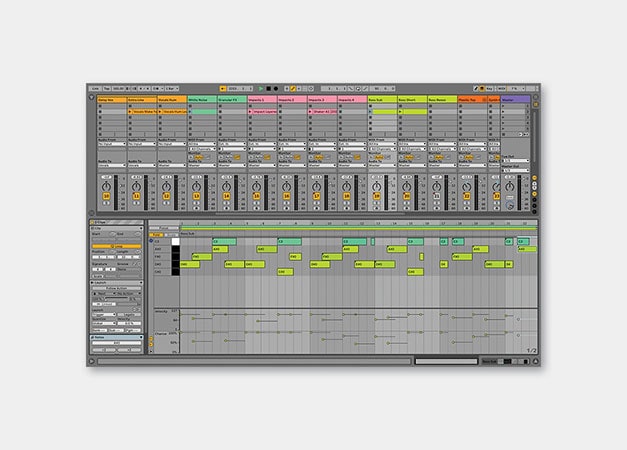Open the browser with the top-left triangle
Viewport: 627px width, 450px height.
pos(92,97)
